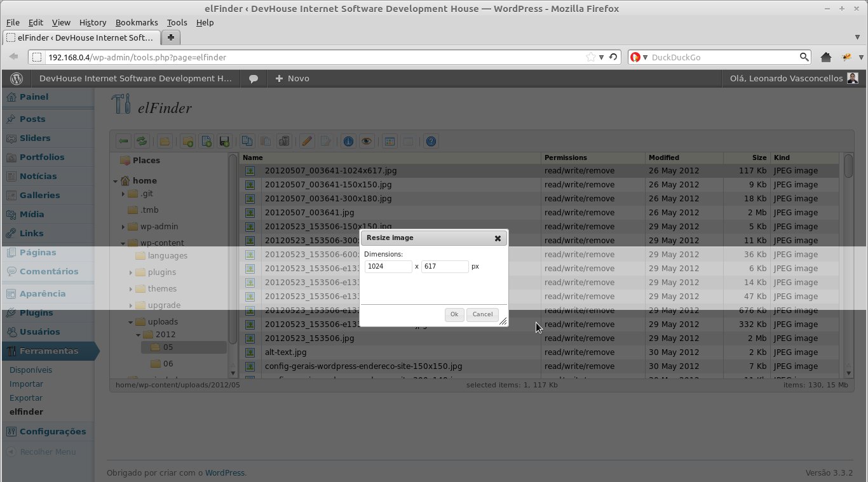This screenshot has width=868, height=482.
Task: Open the comments bubble in admin bar
Action: click(x=254, y=79)
